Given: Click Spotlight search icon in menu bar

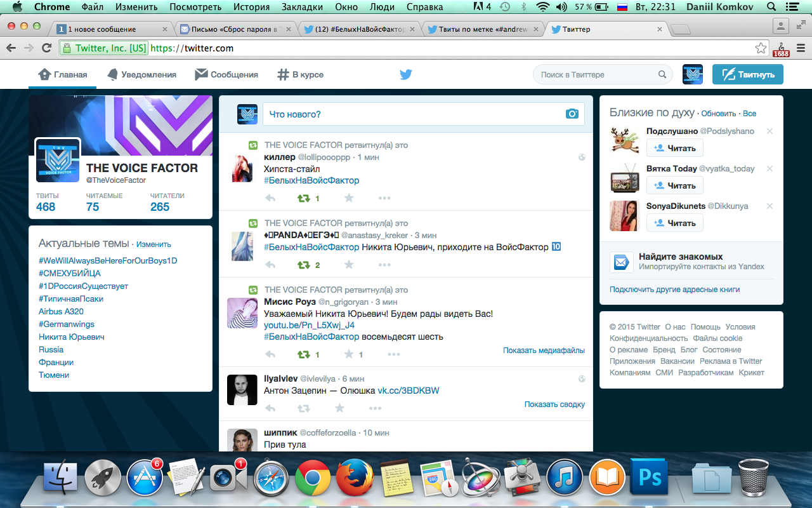Looking at the screenshot, I should click(771, 7).
